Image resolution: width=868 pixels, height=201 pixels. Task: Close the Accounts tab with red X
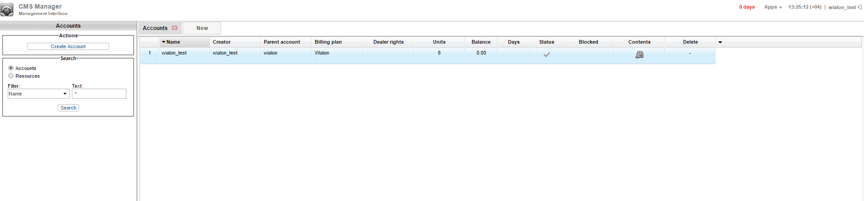pyautogui.click(x=175, y=28)
